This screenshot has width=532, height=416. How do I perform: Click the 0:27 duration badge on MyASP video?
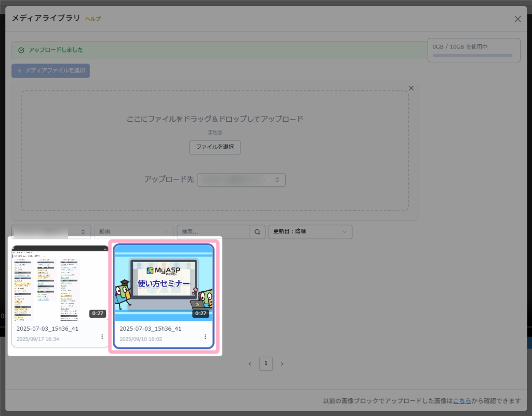200,314
